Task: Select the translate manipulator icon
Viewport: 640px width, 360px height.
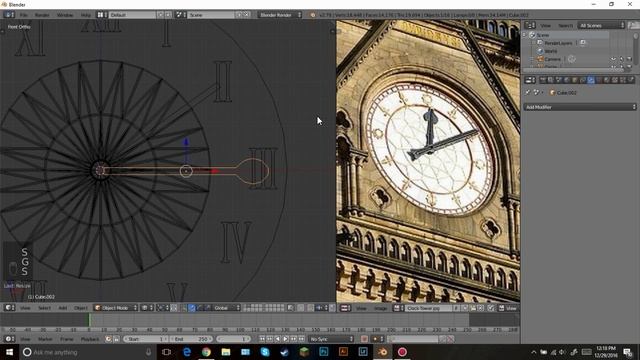Action: pyautogui.click(x=192, y=308)
